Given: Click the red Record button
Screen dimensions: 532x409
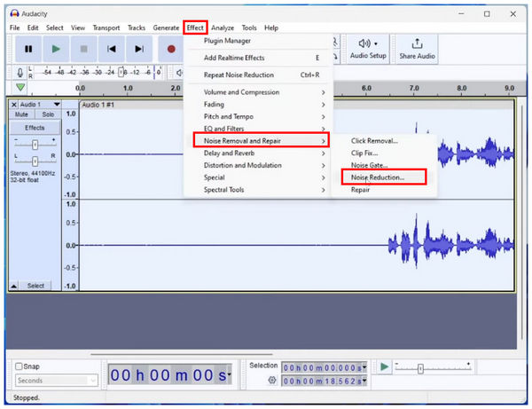Looking at the screenshot, I should click(x=171, y=49).
